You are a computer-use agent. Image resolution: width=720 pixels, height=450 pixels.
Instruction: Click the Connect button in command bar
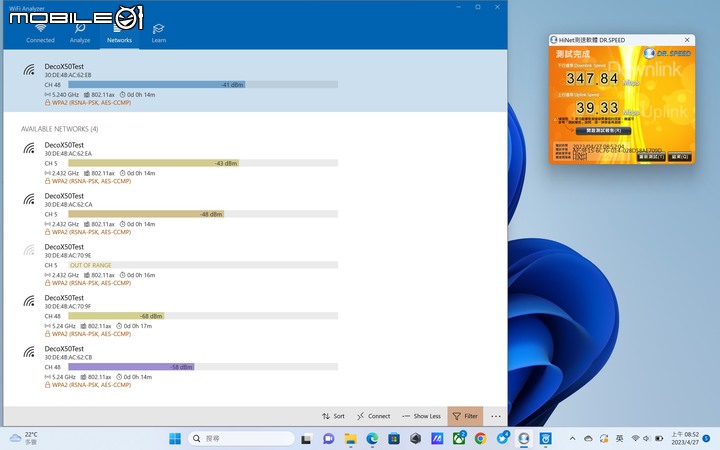[374, 416]
